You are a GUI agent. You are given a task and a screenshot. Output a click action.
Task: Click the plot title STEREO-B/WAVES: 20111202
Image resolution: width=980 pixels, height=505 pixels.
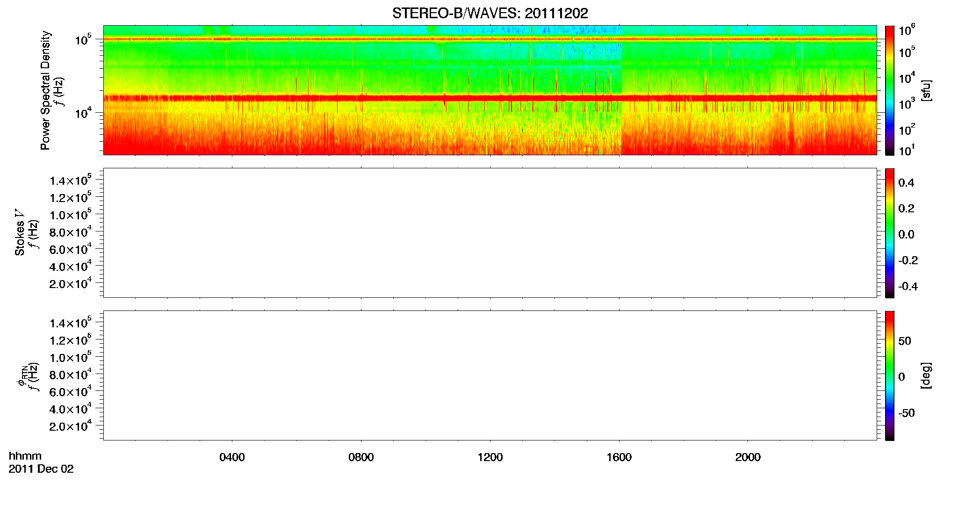[490, 13]
